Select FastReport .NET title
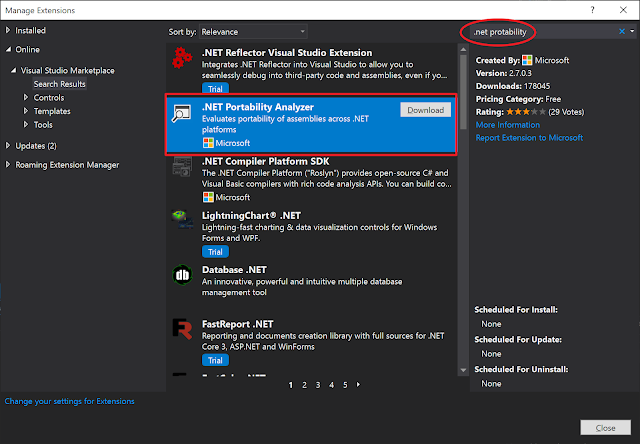The image size is (640, 444). pos(238,324)
